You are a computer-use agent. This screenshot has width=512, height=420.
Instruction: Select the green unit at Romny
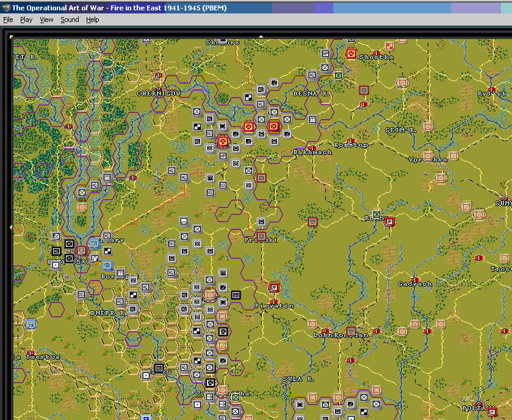point(377,214)
